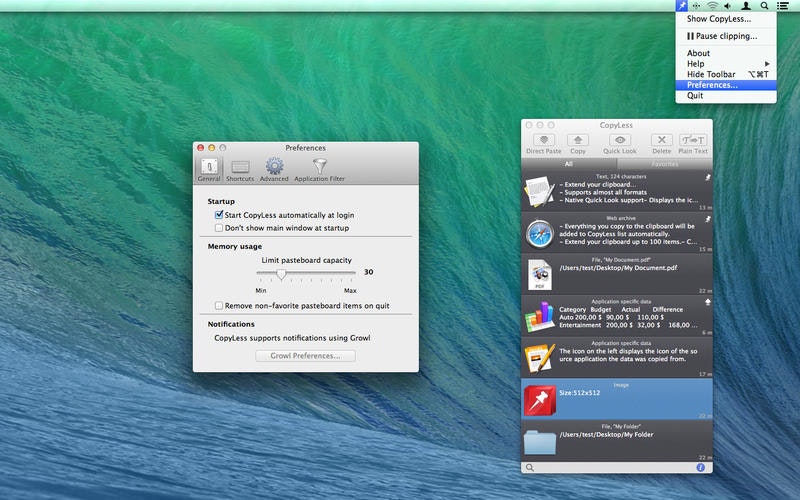This screenshot has height=500, width=800.
Task: Click the blue info icon in CopyLess
Action: tap(701, 467)
